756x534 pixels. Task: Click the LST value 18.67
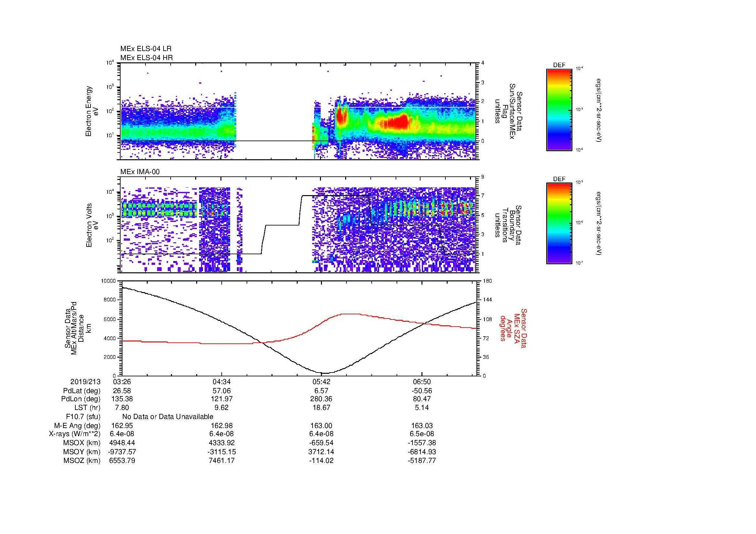click(321, 408)
